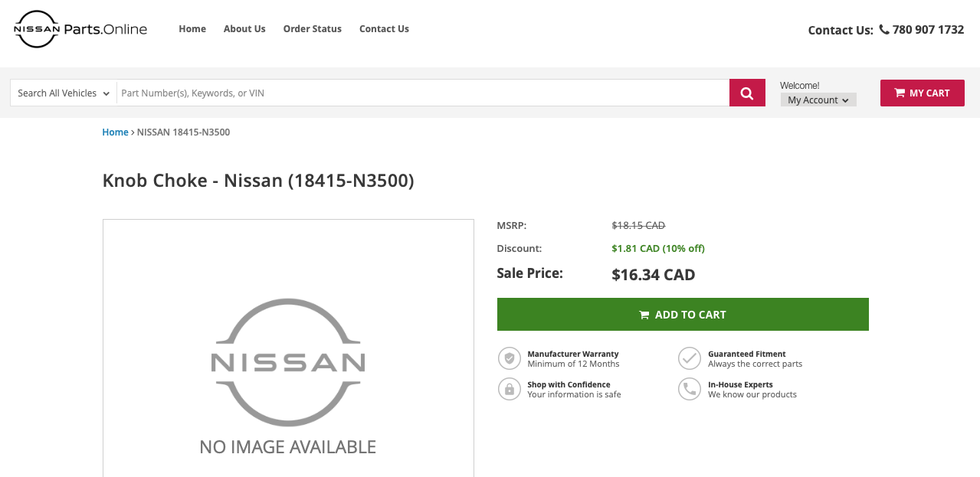Expand the My Account dropdown
Viewport: 980px width, 477px height.
coord(818,100)
